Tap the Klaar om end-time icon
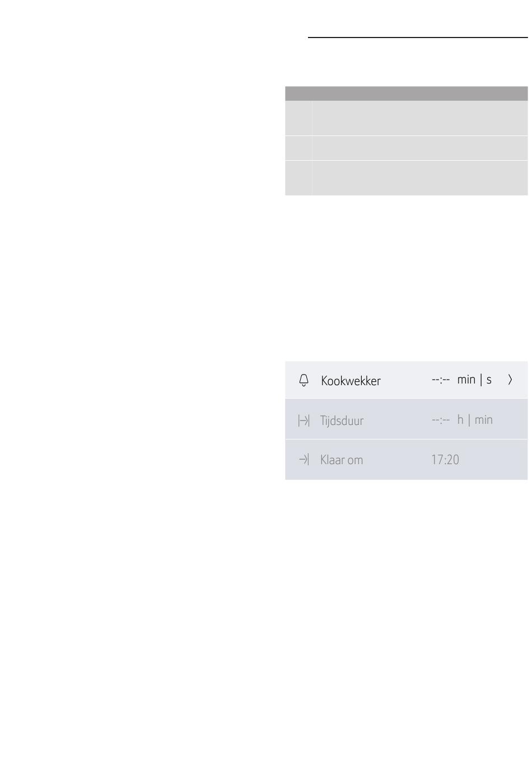 tap(304, 460)
